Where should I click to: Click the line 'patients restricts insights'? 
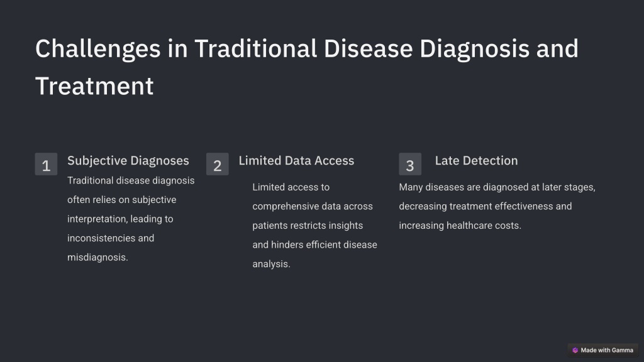click(x=308, y=226)
